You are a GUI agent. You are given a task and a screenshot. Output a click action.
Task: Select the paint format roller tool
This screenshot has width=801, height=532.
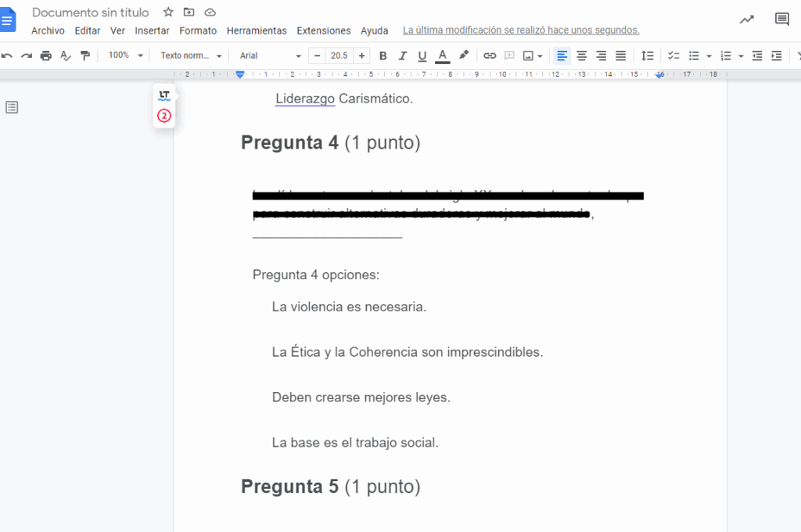pyautogui.click(x=85, y=56)
